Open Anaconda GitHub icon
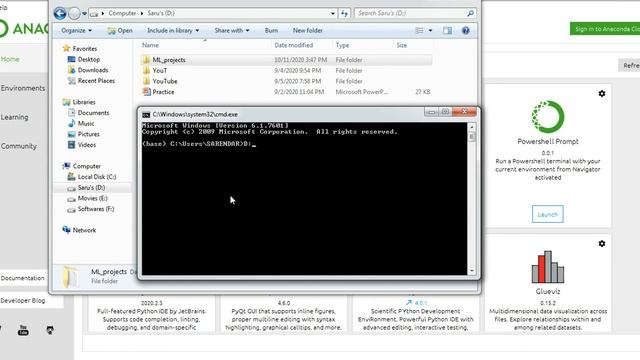 50,330
